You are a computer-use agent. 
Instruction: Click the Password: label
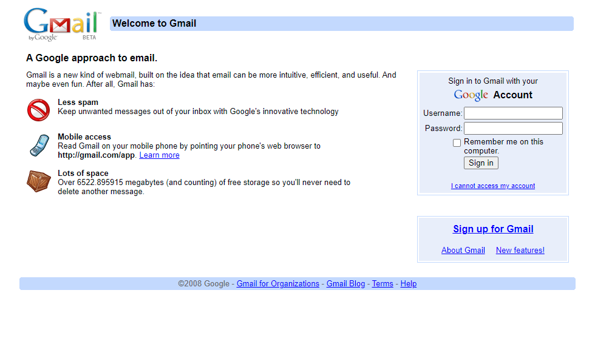[443, 129]
